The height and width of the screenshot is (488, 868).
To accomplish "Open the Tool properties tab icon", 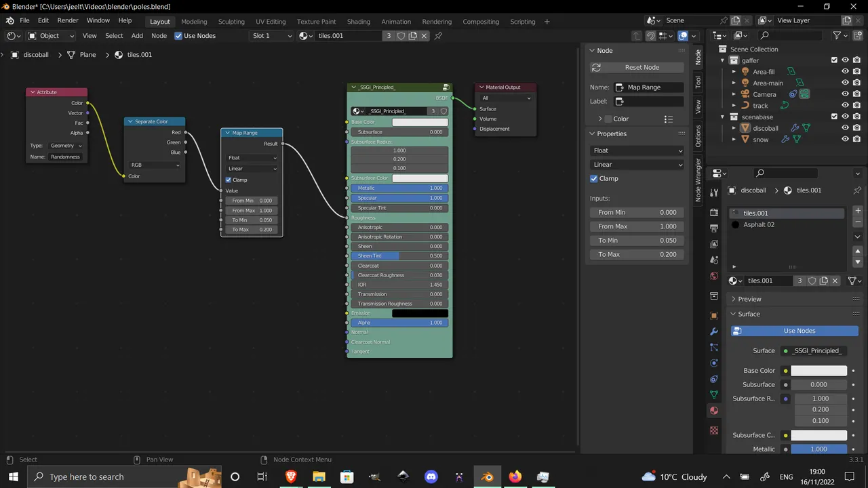I will point(714,193).
